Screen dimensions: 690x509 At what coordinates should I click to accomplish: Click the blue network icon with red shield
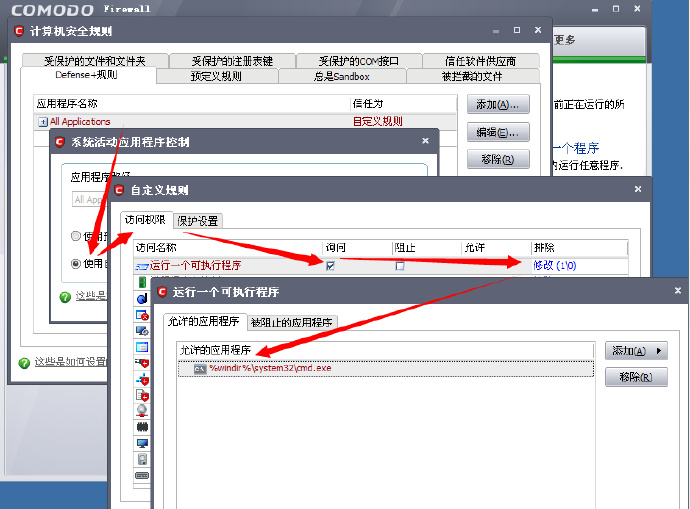click(142, 379)
